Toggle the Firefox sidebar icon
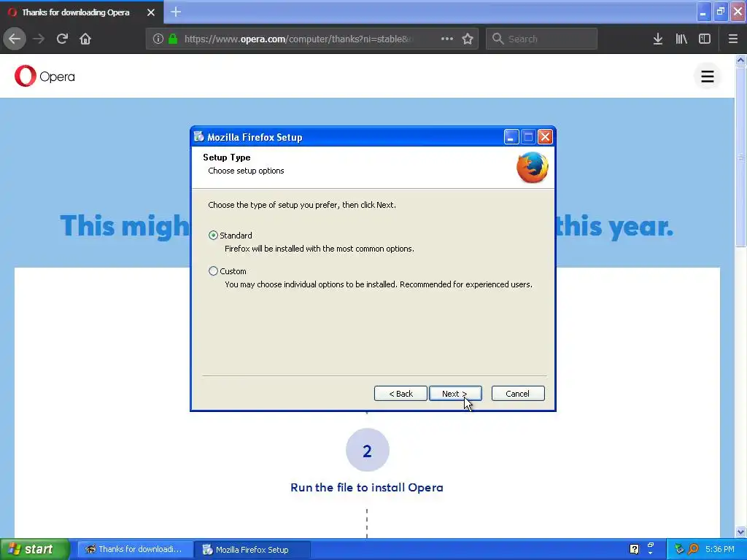 pyautogui.click(x=705, y=39)
